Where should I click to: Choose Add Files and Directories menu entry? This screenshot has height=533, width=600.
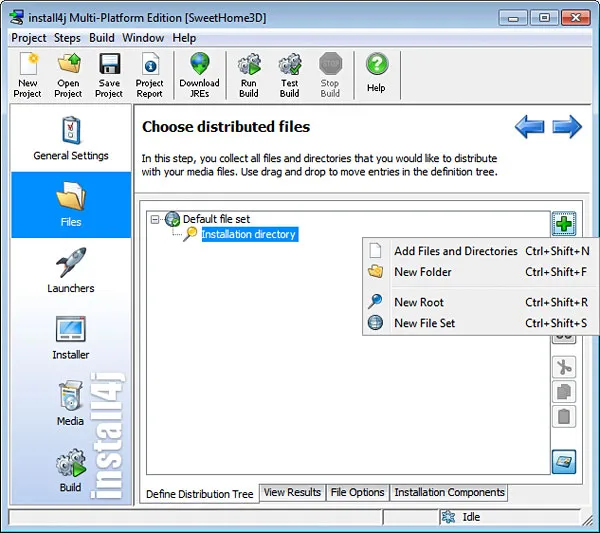pyautogui.click(x=455, y=251)
